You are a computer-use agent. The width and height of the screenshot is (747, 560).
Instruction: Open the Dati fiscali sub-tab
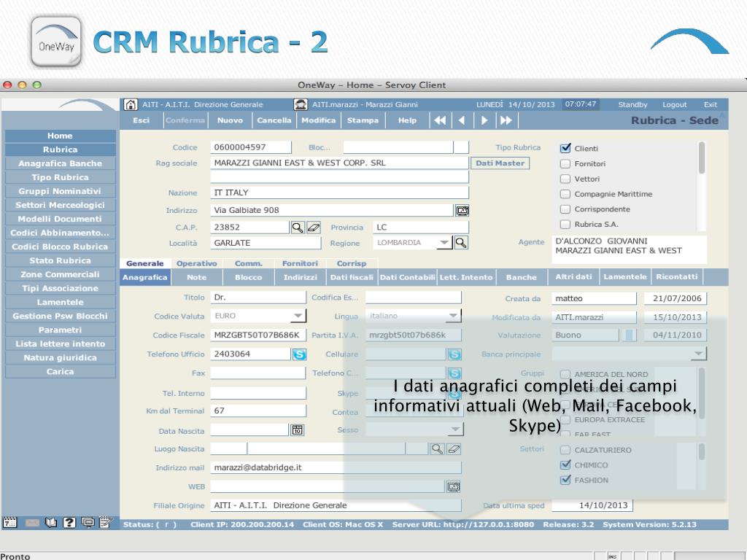pyautogui.click(x=352, y=277)
